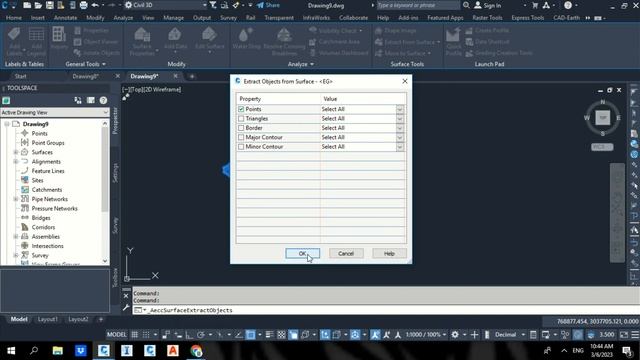Switch to the Layout1 tab

48,319
